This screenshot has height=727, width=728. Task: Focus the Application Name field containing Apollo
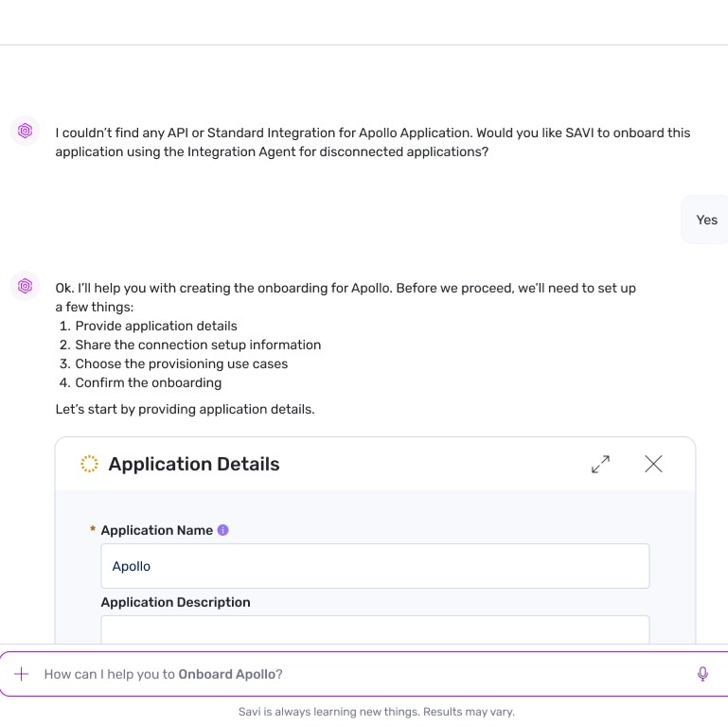click(375, 566)
